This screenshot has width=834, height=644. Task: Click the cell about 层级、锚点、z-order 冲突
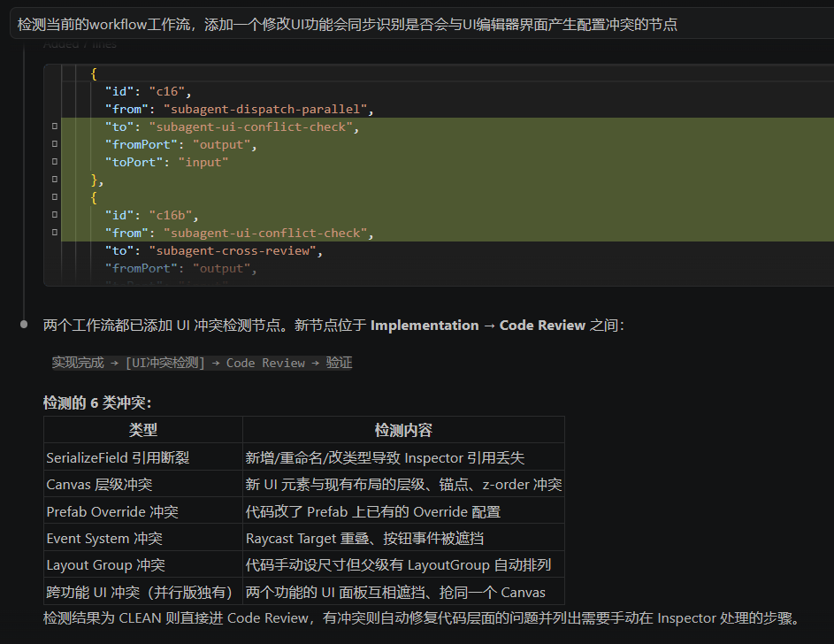pyautogui.click(x=403, y=484)
